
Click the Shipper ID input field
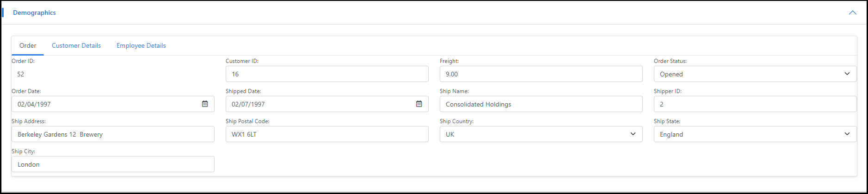coord(755,104)
